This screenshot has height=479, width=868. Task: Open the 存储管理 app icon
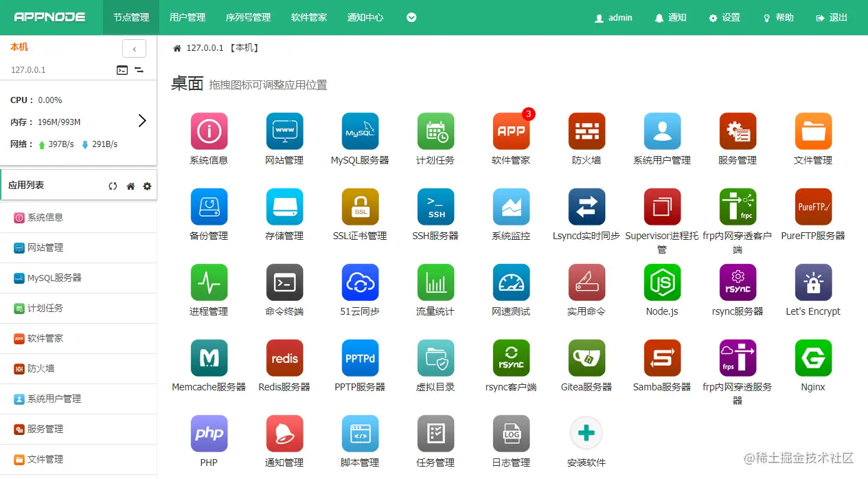point(284,207)
